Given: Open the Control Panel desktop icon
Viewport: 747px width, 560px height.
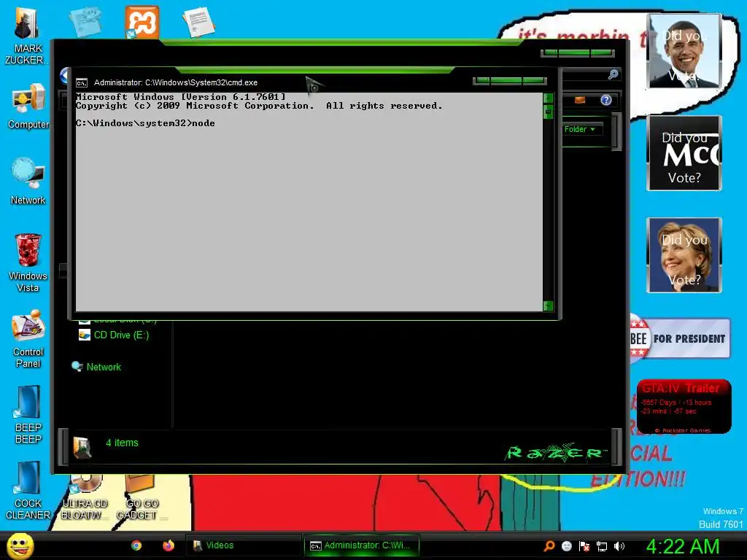Looking at the screenshot, I should point(28,339).
